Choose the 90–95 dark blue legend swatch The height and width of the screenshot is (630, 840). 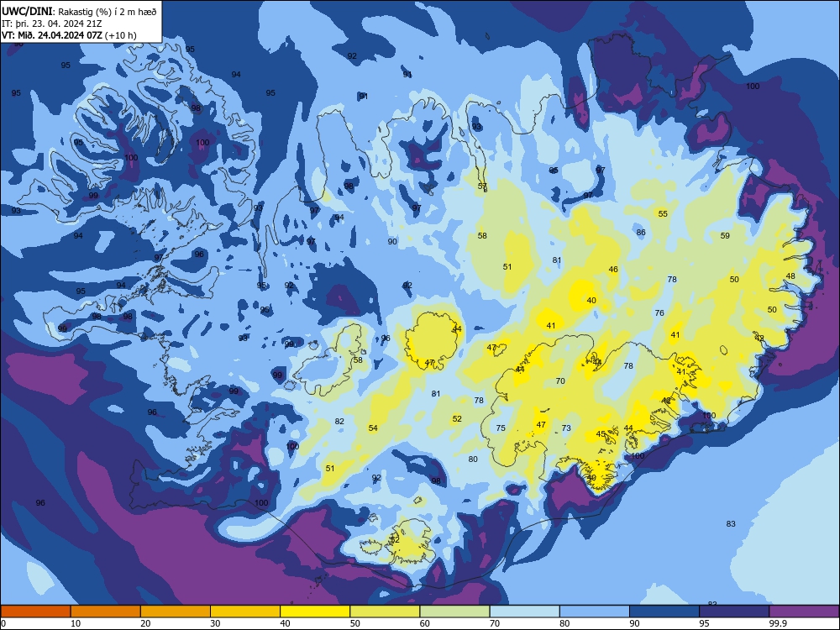tap(664, 612)
